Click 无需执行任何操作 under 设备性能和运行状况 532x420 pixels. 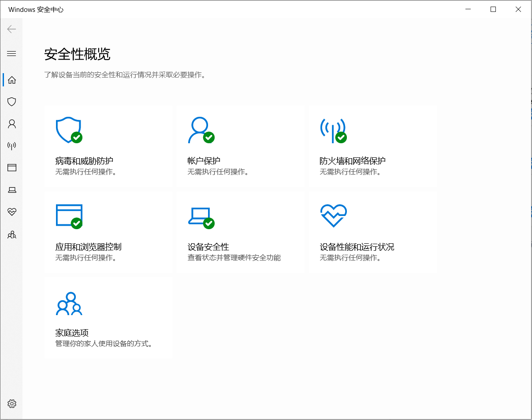tap(350, 258)
